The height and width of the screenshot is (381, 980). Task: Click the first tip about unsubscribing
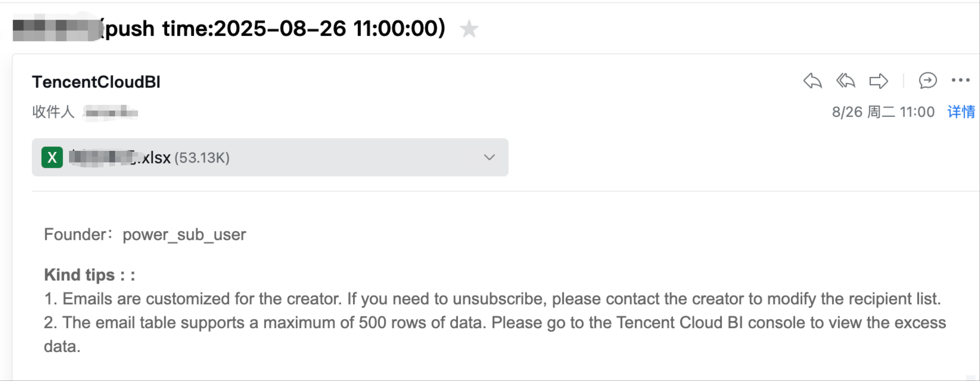tap(492, 299)
